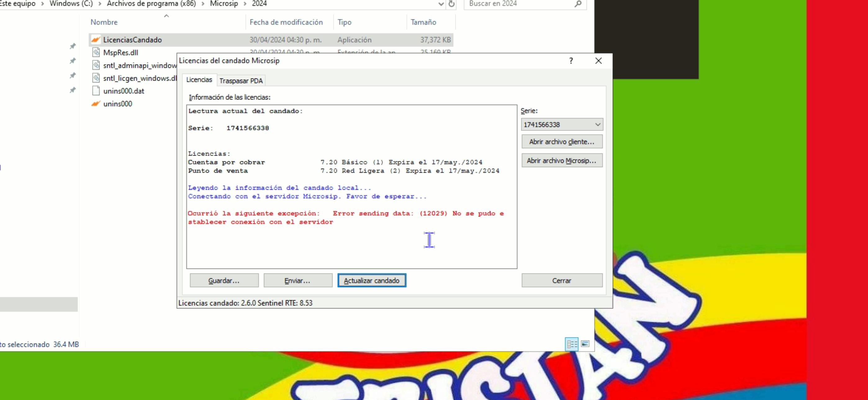Click the LicenciasCandado application icon
This screenshot has width=868, height=400.
[x=96, y=40]
